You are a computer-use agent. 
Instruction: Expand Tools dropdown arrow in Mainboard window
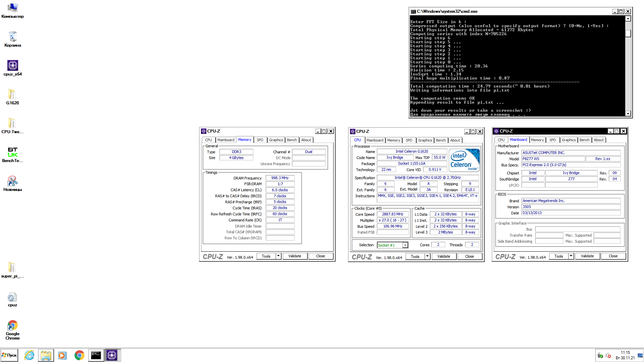point(571,256)
